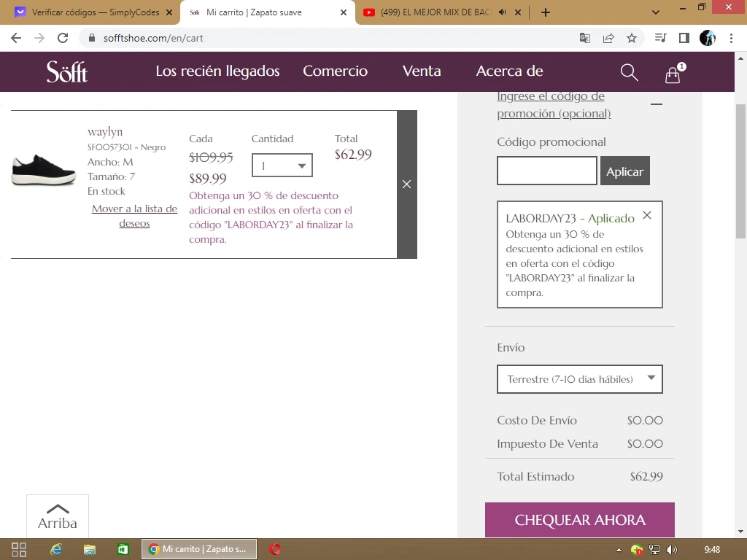Viewport: 747px width, 560px height.
Task: Click the site lock icon in the address bar
Action: (x=92, y=38)
